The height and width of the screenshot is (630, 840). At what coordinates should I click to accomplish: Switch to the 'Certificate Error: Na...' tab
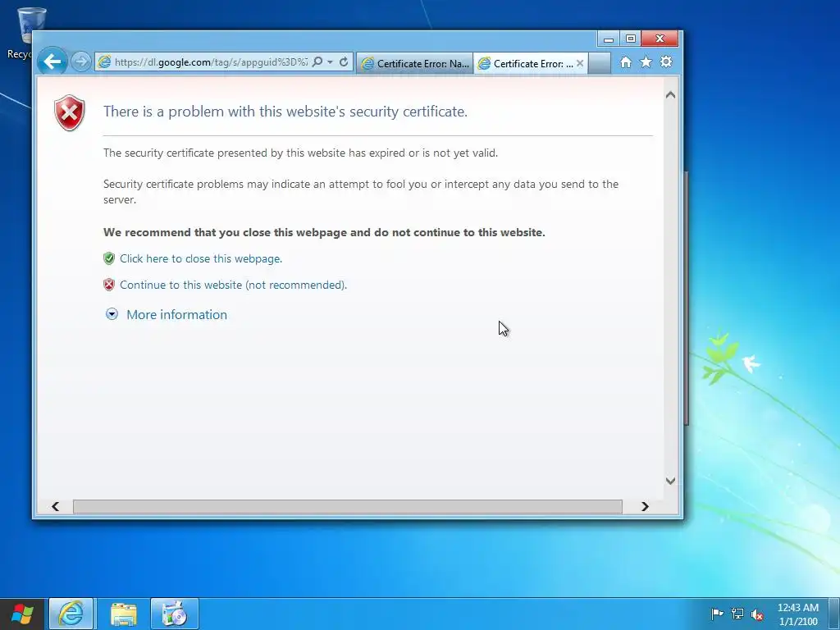point(415,63)
